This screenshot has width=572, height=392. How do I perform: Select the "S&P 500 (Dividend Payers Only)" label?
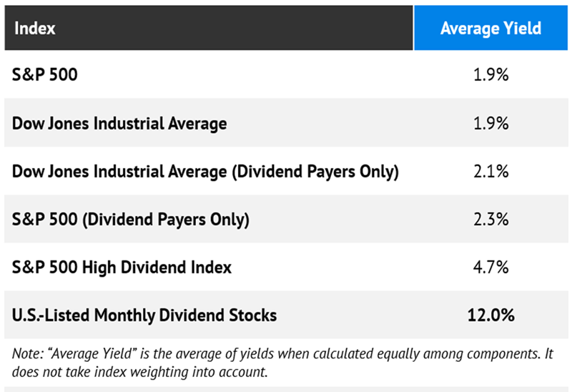point(131,220)
